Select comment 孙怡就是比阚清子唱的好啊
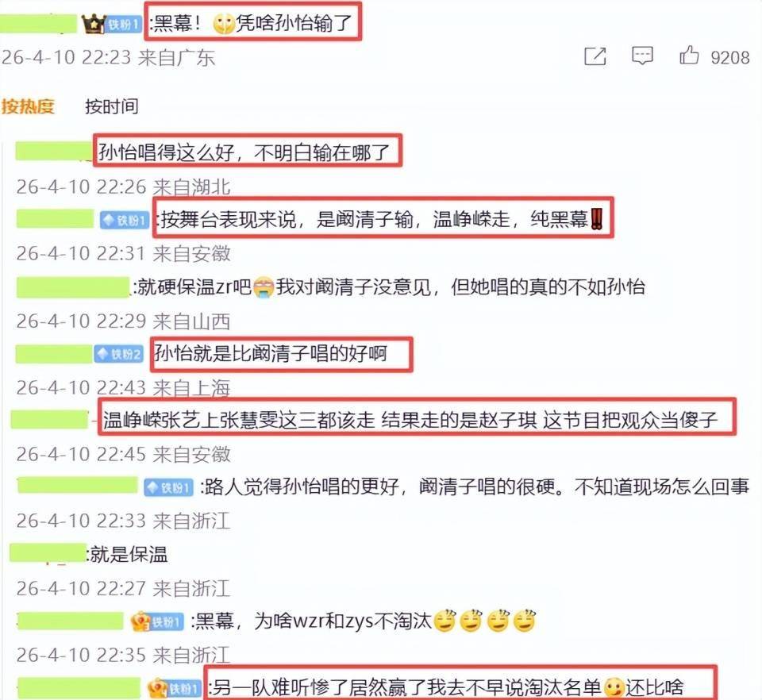The height and width of the screenshot is (700, 762). pyautogui.click(x=270, y=354)
